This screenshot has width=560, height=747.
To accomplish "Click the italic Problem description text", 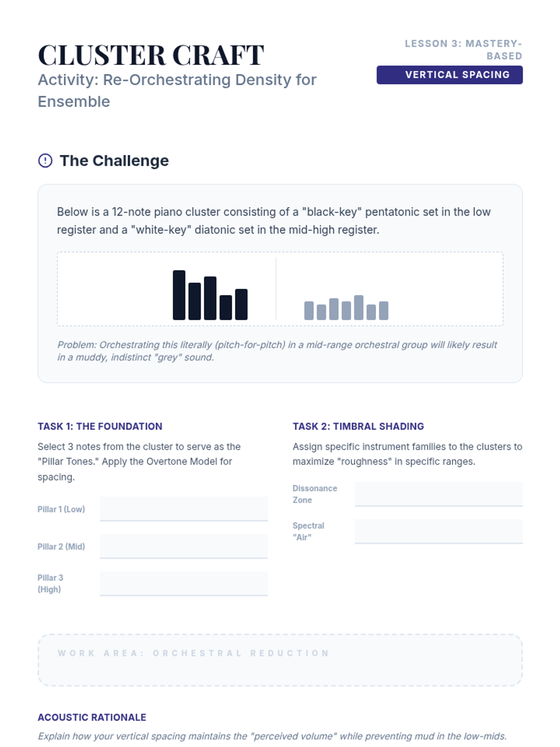I will (277, 351).
